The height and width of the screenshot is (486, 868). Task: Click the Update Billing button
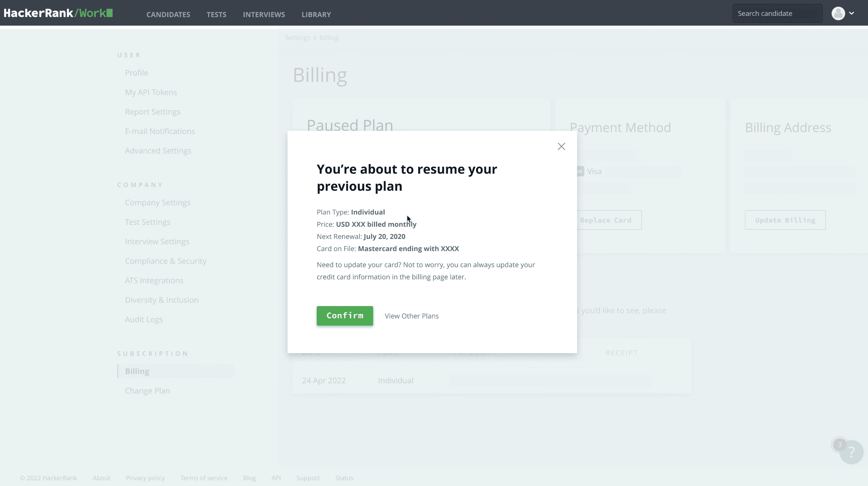(x=785, y=220)
